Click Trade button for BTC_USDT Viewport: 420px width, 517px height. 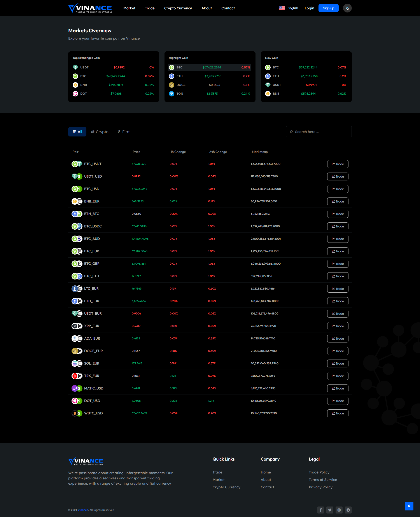pyautogui.click(x=338, y=164)
